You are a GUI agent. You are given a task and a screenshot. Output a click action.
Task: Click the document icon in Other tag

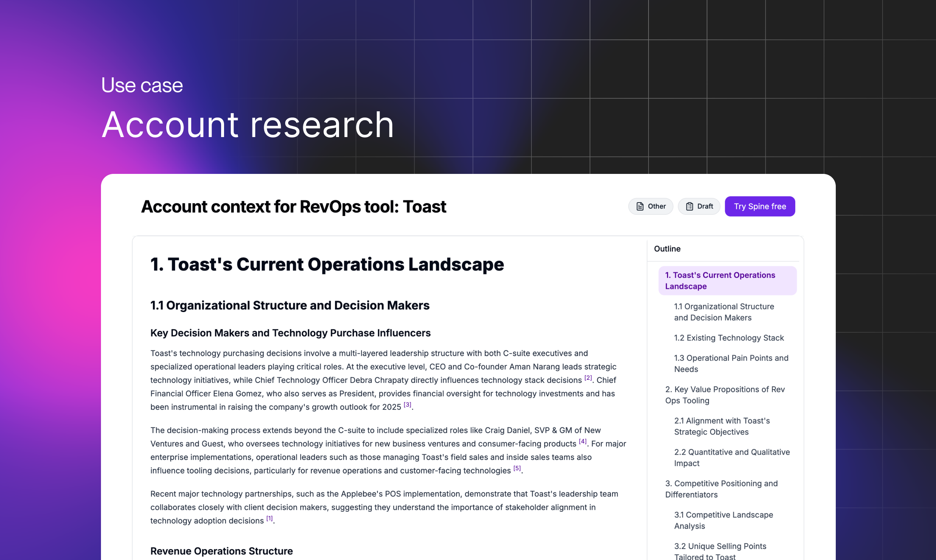coord(640,206)
